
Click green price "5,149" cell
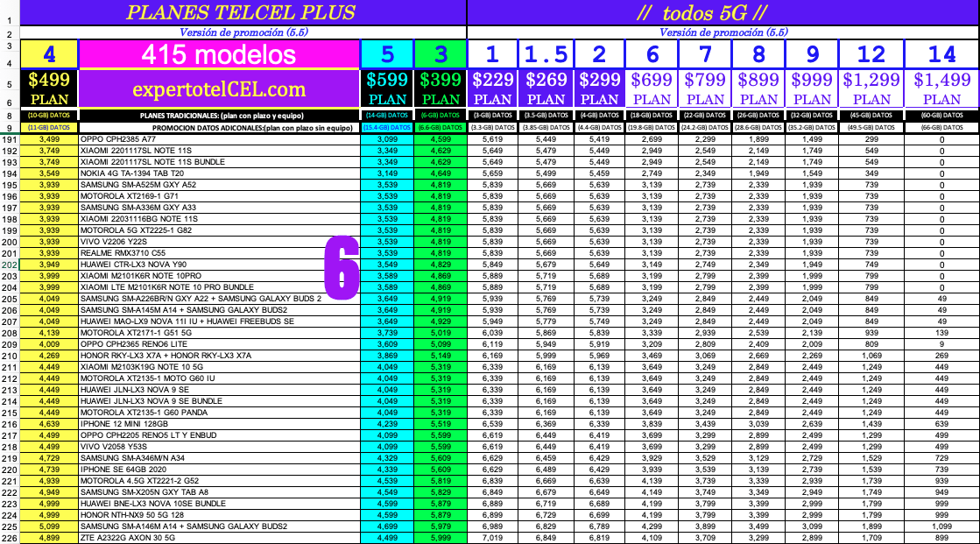pyautogui.click(x=441, y=356)
